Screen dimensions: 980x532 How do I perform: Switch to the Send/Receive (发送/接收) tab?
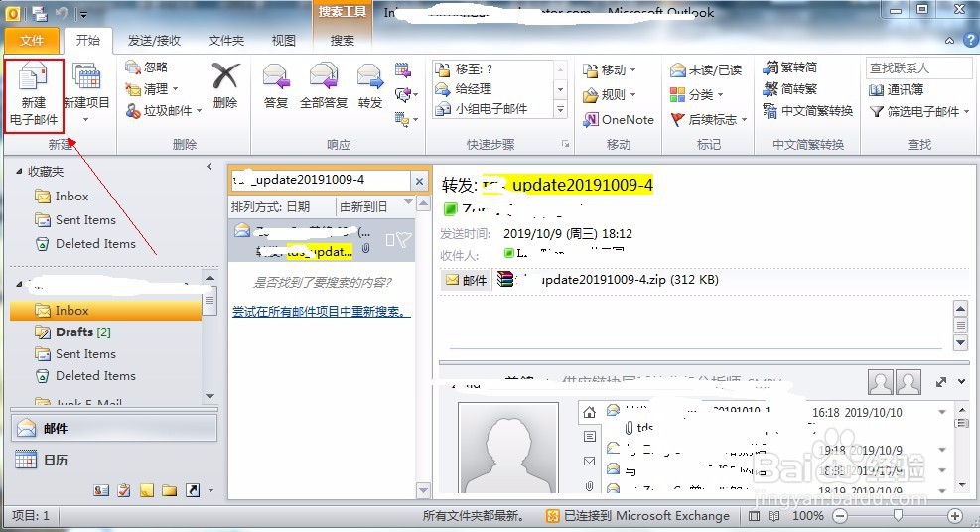[154, 41]
